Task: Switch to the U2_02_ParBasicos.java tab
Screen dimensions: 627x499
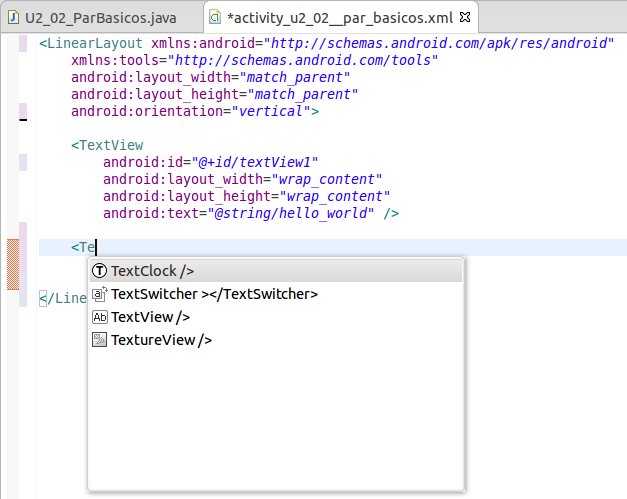Action: point(101,18)
